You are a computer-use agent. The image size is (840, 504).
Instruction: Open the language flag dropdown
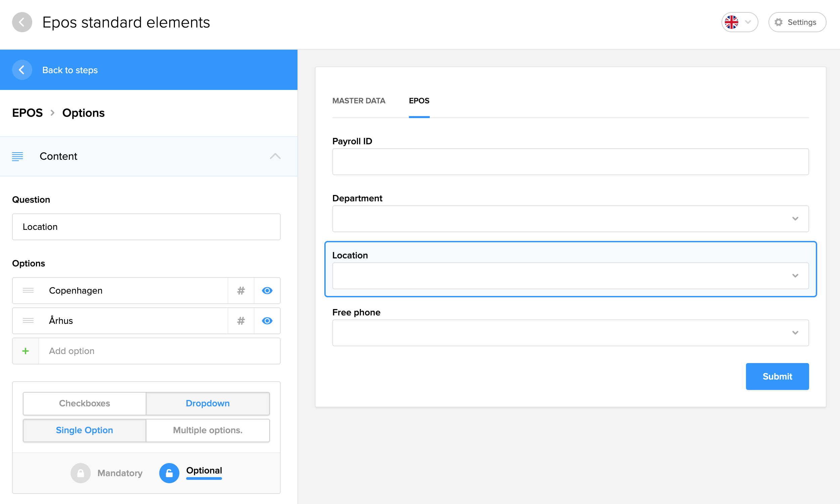click(x=739, y=22)
